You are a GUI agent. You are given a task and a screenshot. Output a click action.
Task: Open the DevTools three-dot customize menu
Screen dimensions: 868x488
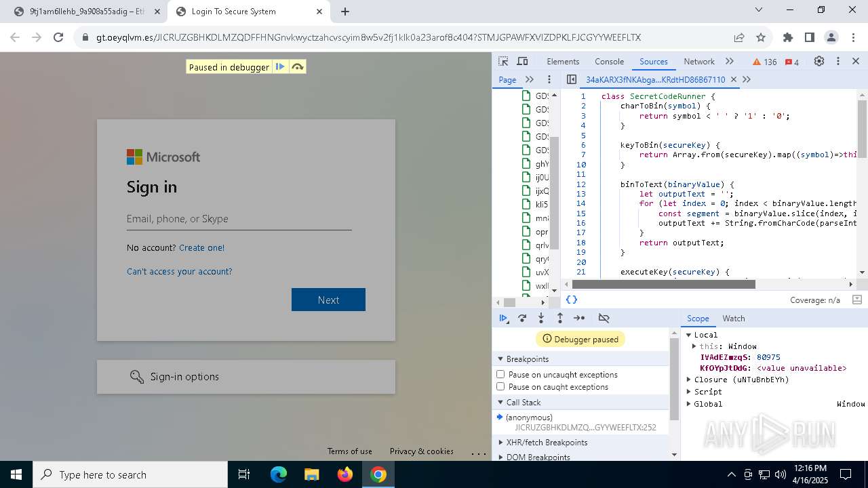pos(837,61)
